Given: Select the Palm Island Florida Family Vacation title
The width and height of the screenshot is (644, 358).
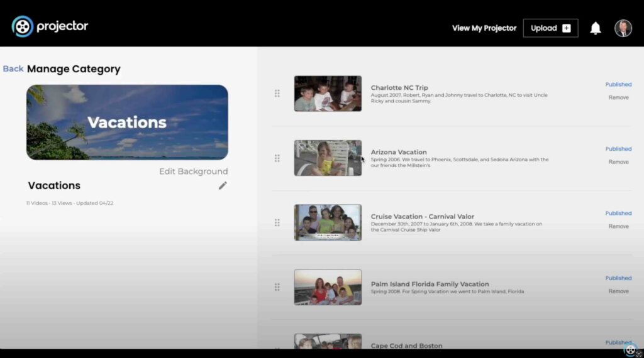Looking at the screenshot, I should 430,284.
